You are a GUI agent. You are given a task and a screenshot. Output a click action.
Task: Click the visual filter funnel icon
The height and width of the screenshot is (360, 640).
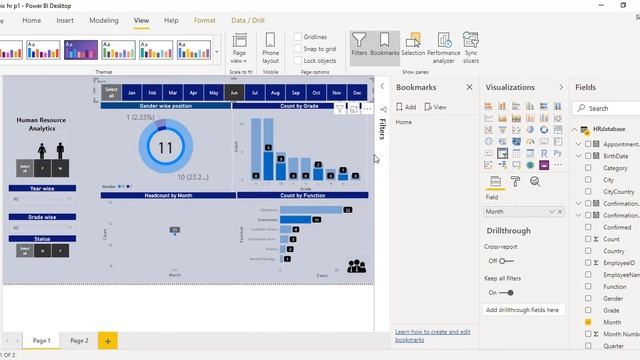340,109
